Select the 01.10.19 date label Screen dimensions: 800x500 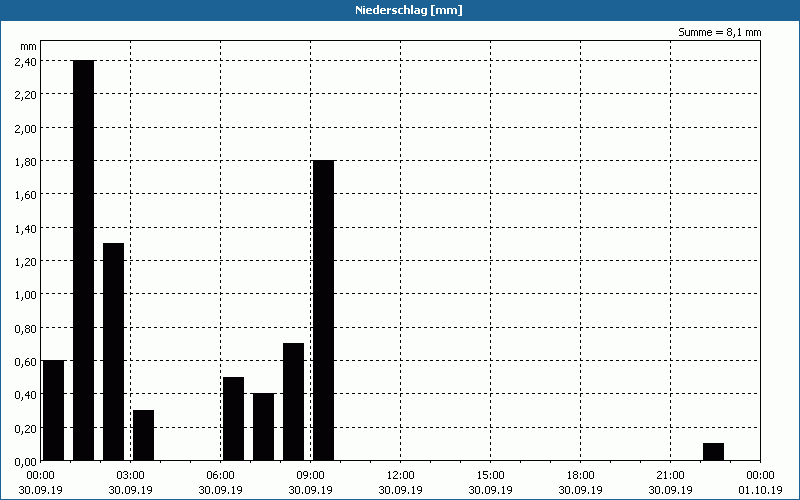[x=760, y=490]
